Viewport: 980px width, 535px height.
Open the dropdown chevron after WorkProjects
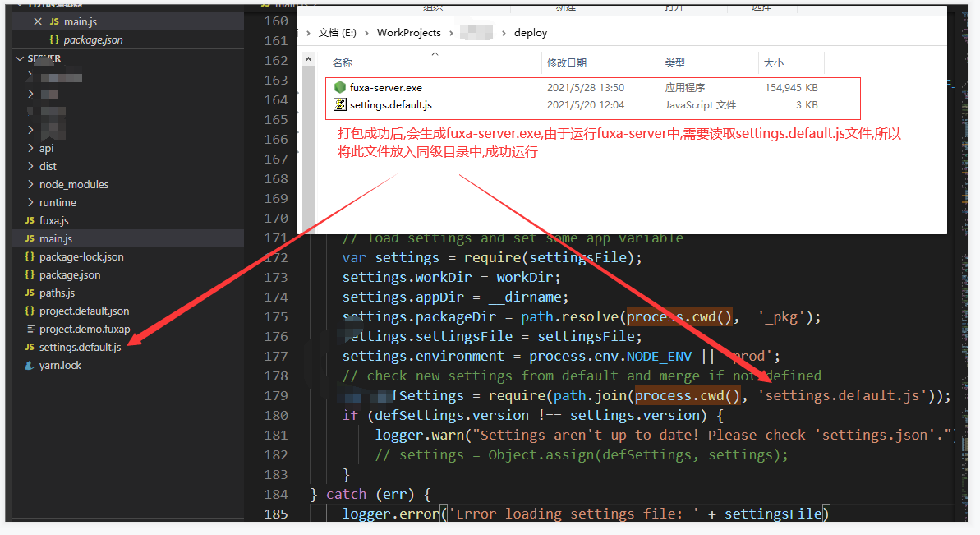point(451,33)
